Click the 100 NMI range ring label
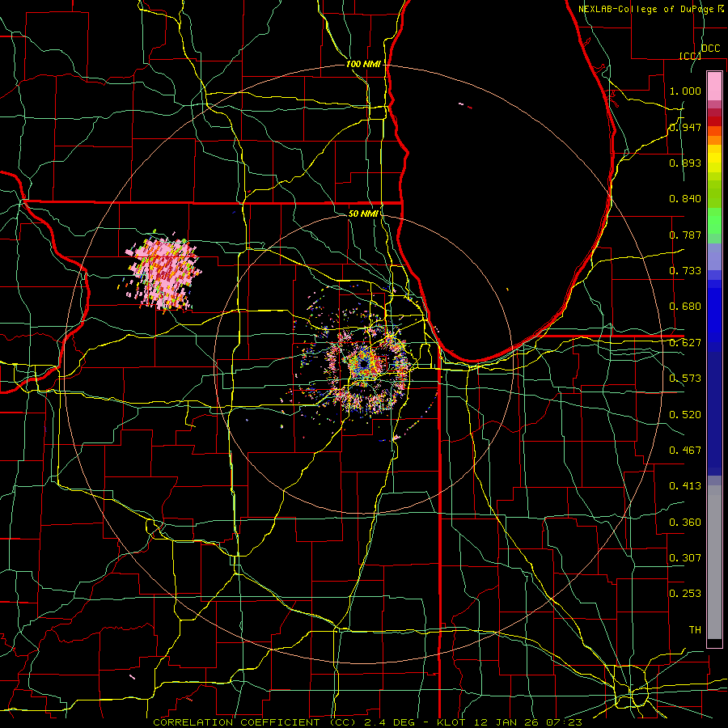 (x=363, y=64)
